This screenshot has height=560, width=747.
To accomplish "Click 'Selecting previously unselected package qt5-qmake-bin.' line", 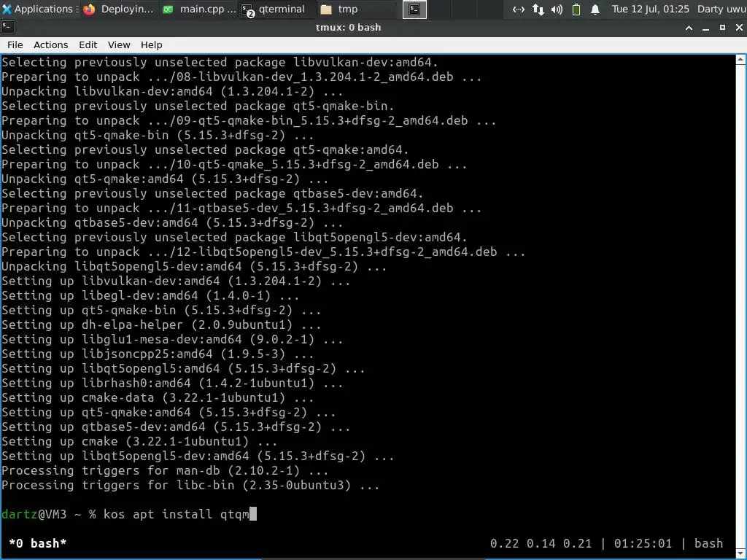I will coord(198,106).
